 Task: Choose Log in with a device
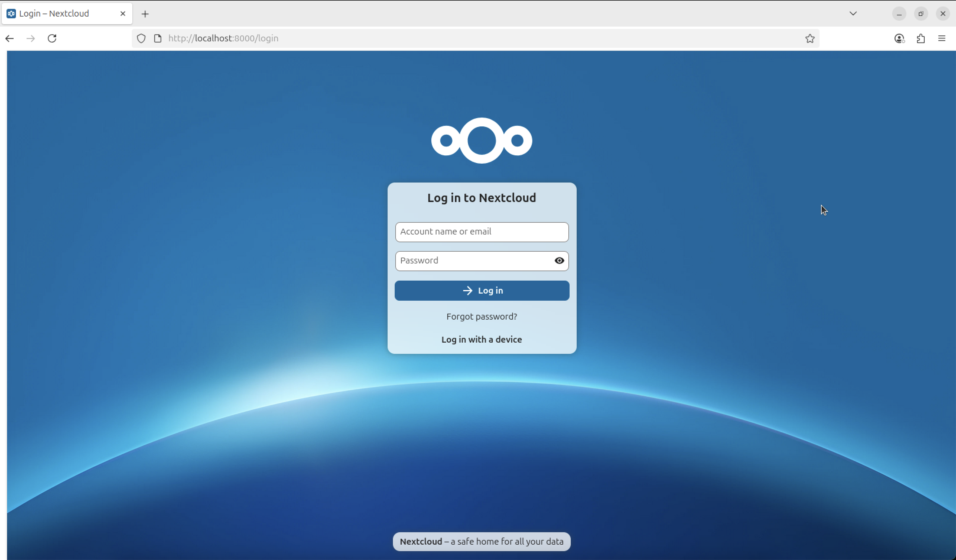[482, 340]
